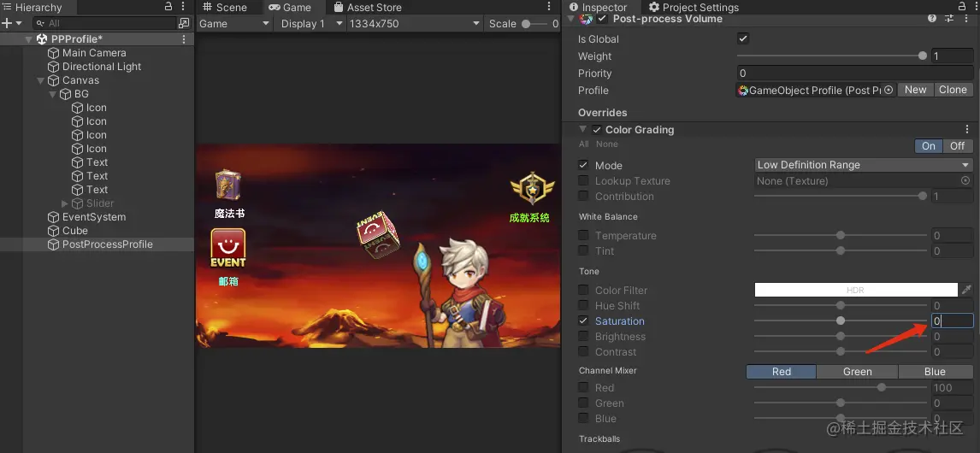
Task: Open the Display 1 dropdown
Action: click(311, 24)
